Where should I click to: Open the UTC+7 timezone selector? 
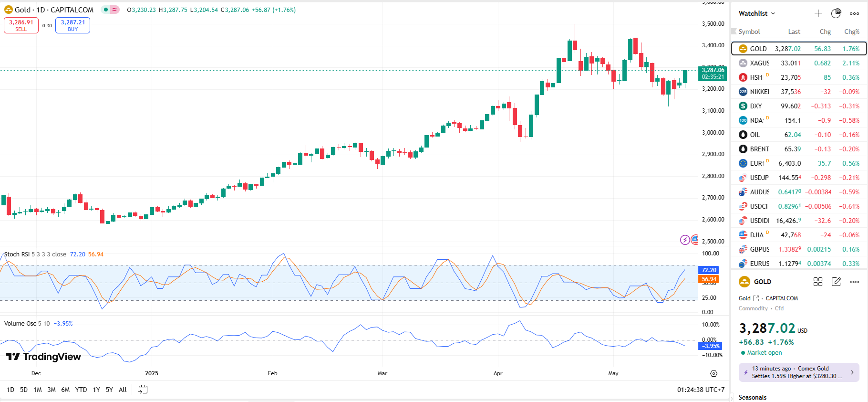[x=701, y=390]
